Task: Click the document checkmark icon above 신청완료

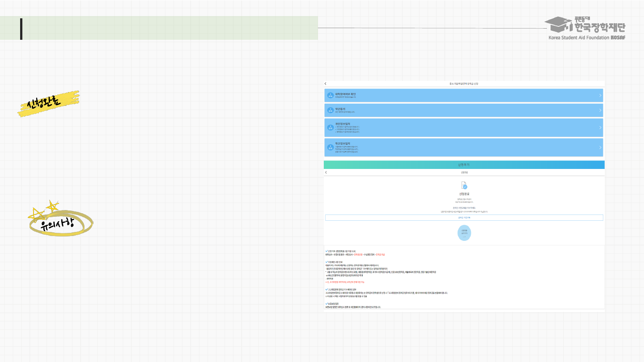Action: (x=464, y=185)
